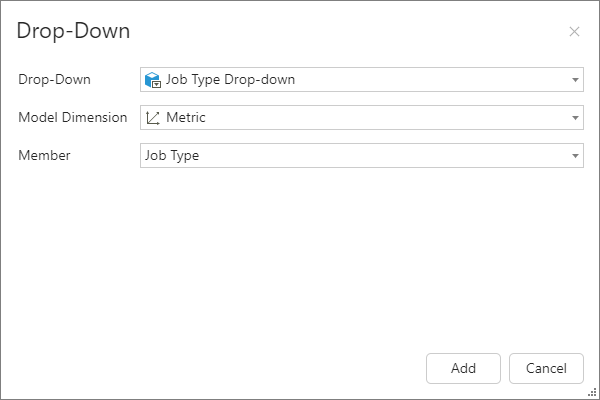
Task: Click the 'Drop-Down' field label
Action: (x=55, y=80)
